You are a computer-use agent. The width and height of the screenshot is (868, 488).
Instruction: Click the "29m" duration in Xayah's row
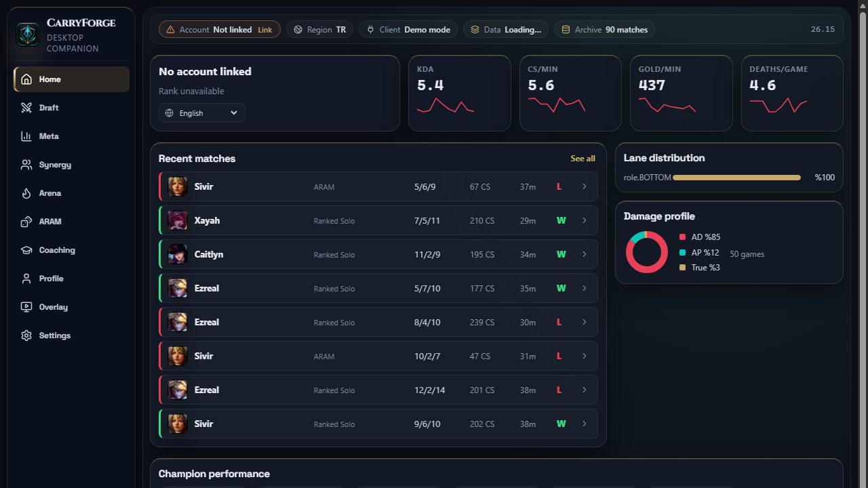pyautogui.click(x=528, y=220)
